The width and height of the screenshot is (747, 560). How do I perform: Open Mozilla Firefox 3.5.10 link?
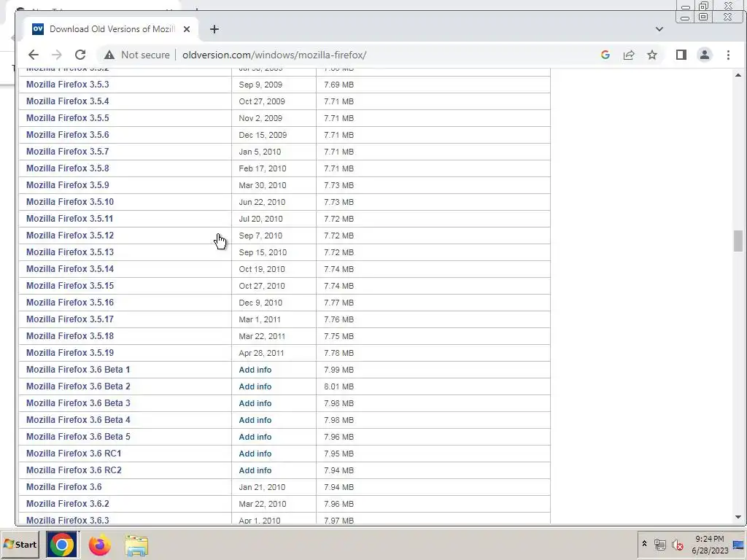(x=70, y=201)
